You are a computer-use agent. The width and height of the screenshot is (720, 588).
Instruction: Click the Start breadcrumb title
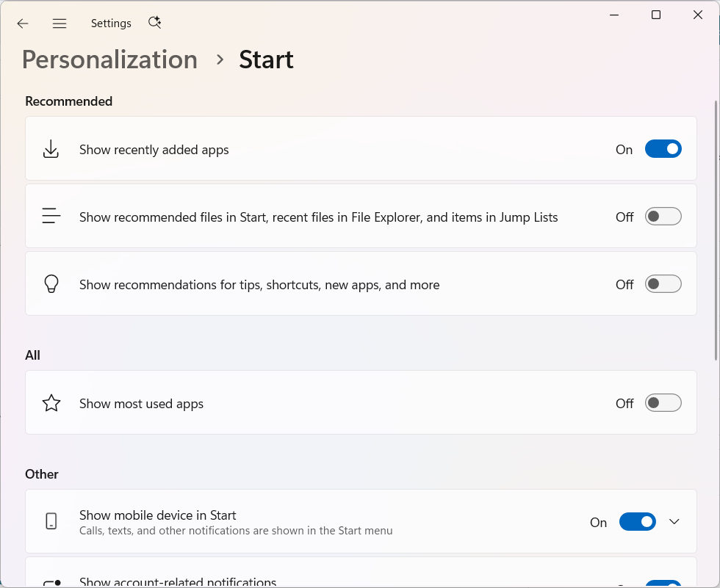pyautogui.click(x=266, y=59)
